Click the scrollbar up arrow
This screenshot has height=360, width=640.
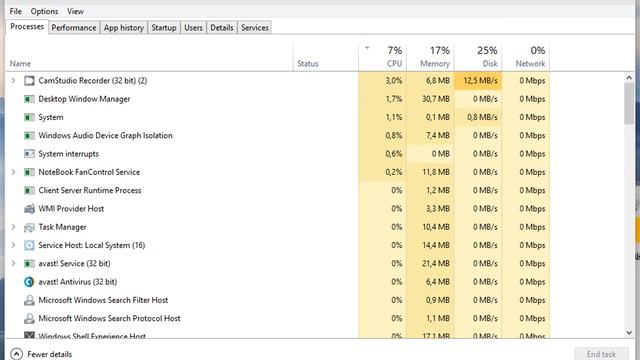629,78
